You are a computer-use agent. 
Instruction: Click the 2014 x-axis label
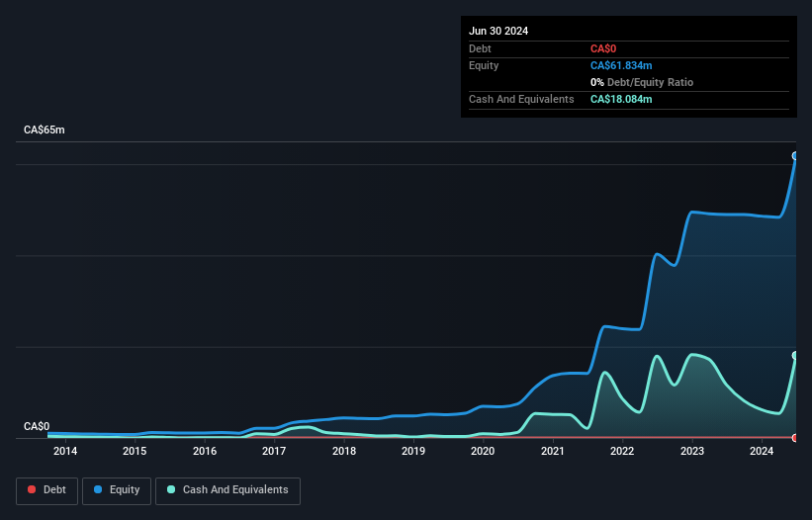pos(65,451)
